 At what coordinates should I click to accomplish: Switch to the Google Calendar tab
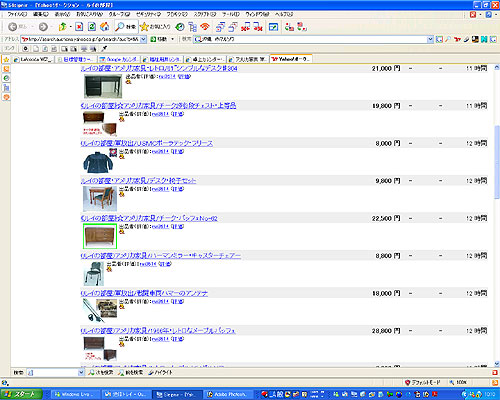tap(119, 59)
